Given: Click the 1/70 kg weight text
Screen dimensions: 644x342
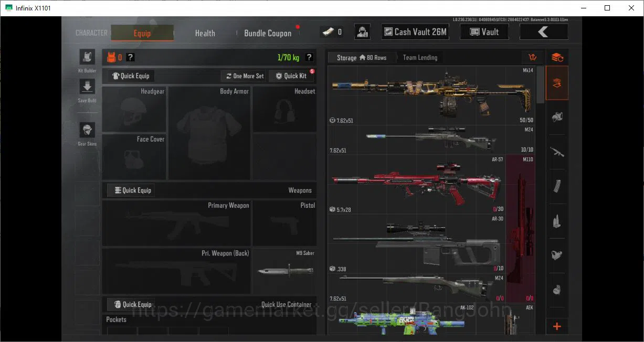Looking at the screenshot, I should [x=288, y=58].
